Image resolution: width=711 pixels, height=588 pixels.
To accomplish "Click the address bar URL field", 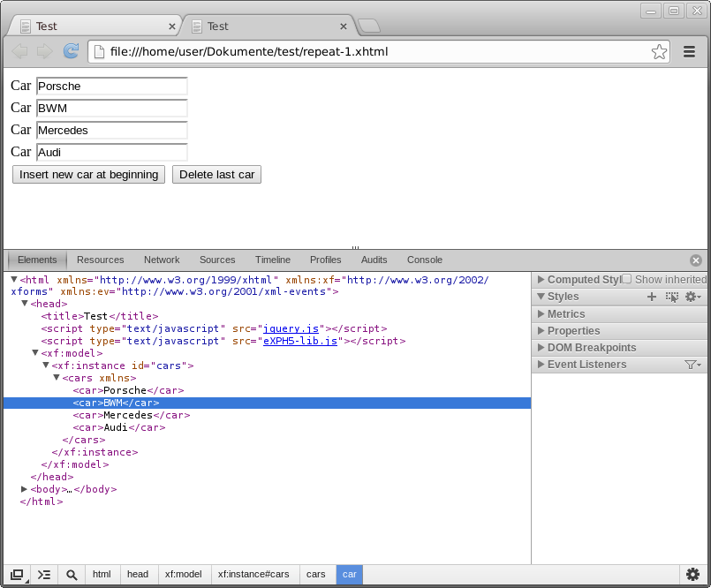I will (x=379, y=52).
